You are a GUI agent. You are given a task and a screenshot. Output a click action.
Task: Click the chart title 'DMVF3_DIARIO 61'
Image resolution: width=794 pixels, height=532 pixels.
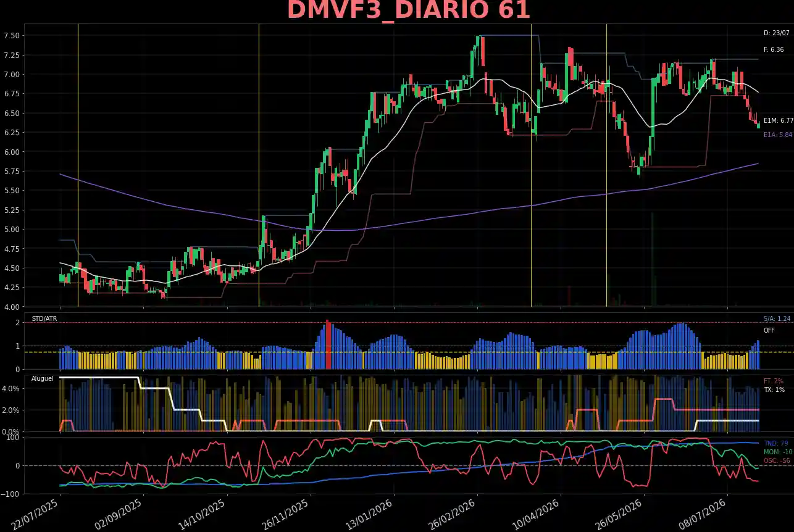(x=409, y=10)
